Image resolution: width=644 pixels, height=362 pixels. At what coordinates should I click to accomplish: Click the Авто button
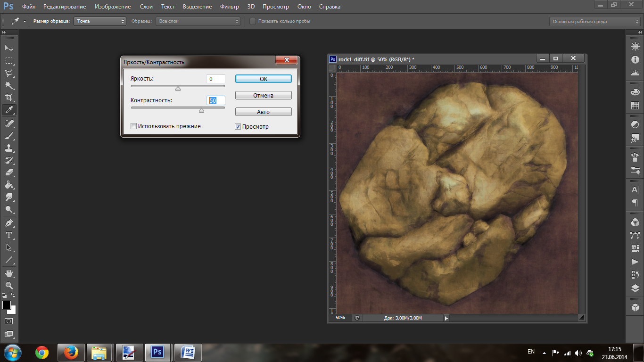coord(263,112)
